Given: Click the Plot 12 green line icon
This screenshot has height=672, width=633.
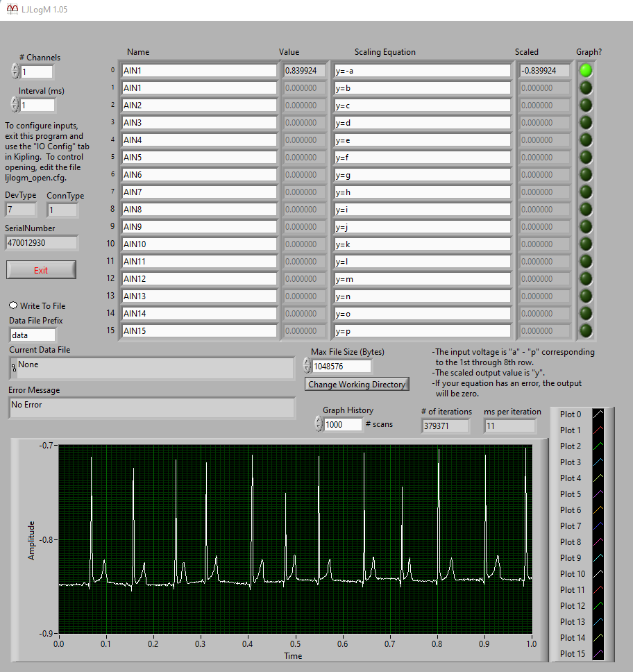Looking at the screenshot, I should coord(599,606).
